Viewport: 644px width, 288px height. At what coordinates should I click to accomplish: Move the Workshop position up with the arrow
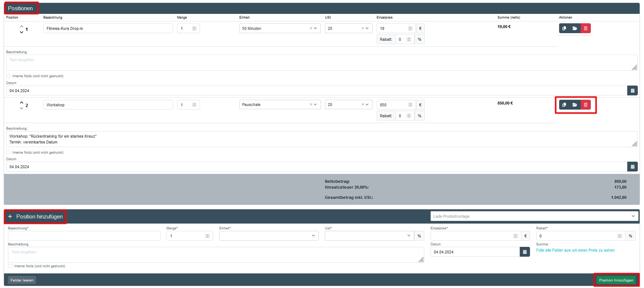(x=21, y=102)
